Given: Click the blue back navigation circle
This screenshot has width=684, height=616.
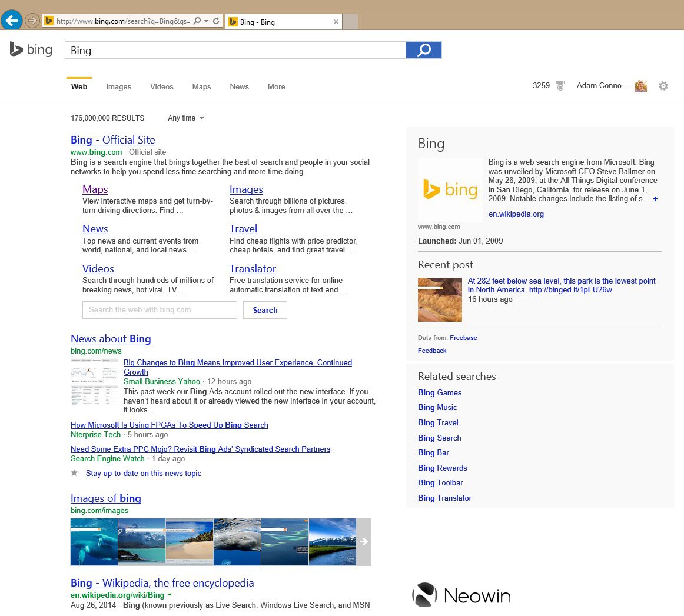Looking at the screenshot, I should (x=11, y=20).
